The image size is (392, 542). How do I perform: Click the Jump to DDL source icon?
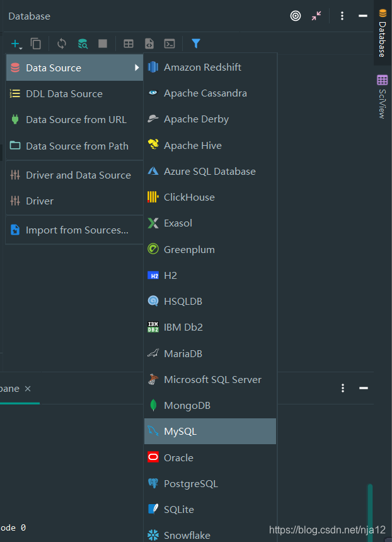(149, 44)
